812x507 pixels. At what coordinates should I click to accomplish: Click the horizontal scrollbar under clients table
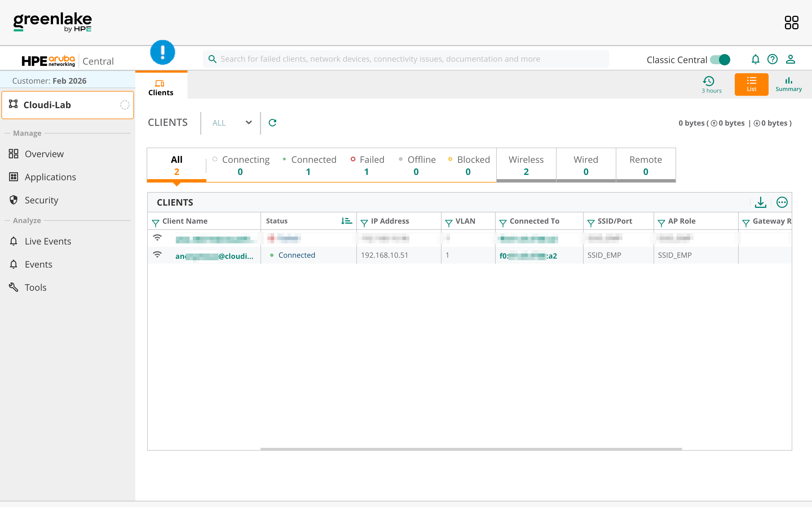(x=471, y=449)
